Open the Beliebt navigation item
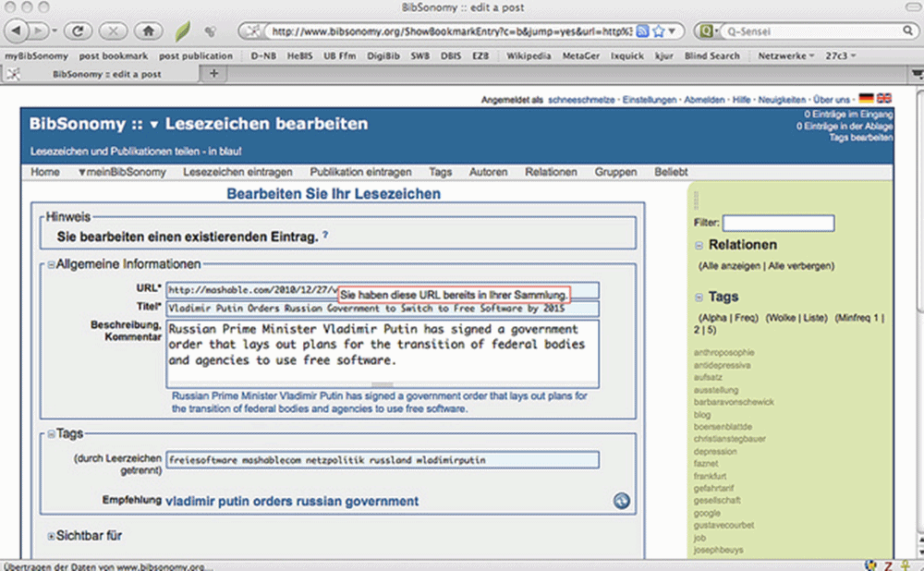The width and height of the screenshot is (924, 571). point(671,172)
